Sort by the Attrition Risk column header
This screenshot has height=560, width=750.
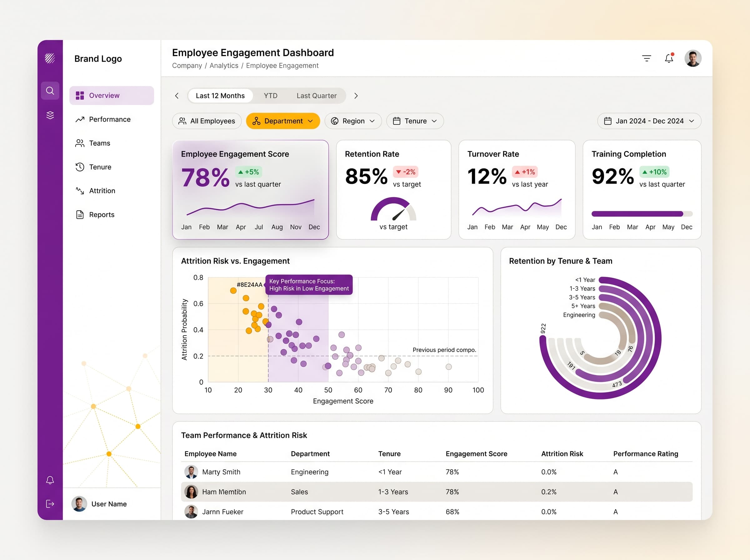pos(562,453)
